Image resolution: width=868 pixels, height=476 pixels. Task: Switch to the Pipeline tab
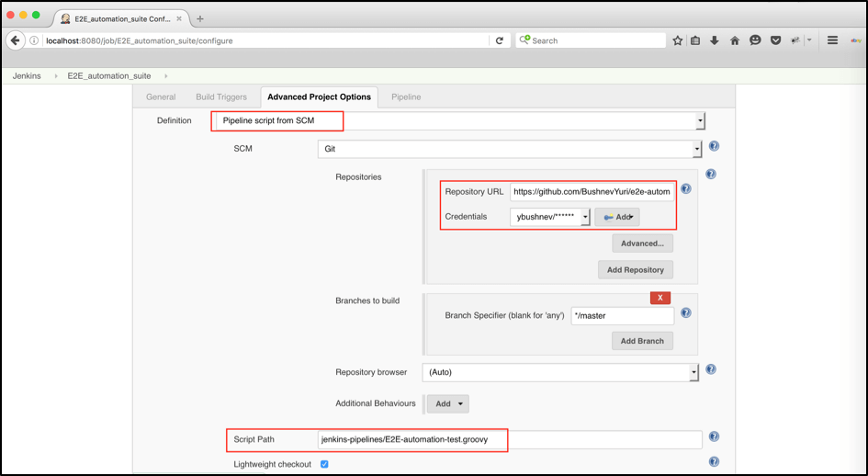(x=406, y=97)
